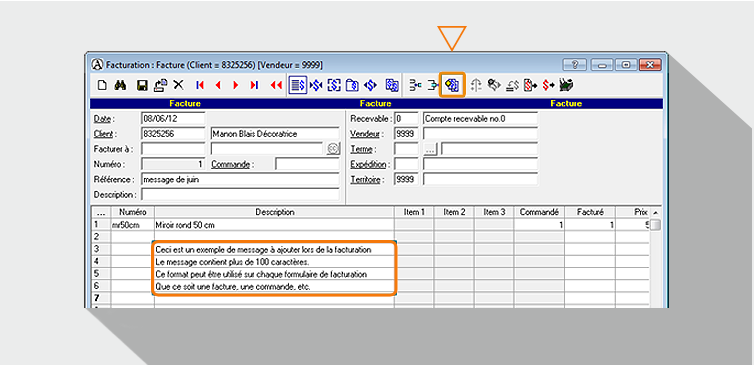Click the grayed dollar exchange icon
This screenshot has height=365, width=754.
click(x=512, y=86)
